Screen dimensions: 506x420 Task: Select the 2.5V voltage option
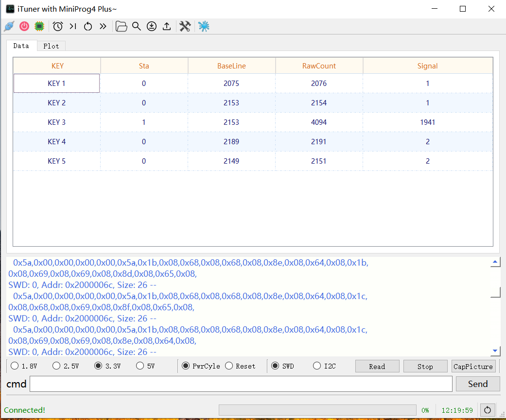point(66,366)
